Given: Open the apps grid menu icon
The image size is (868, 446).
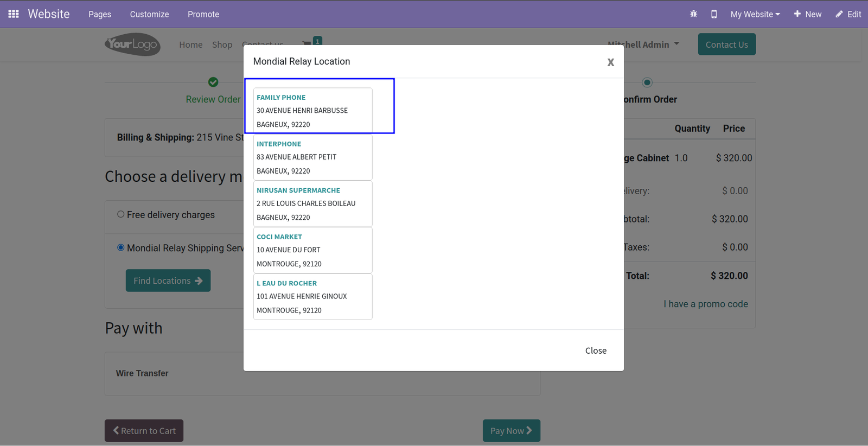Looking at the screenshot, I should [x=14, y=14].
